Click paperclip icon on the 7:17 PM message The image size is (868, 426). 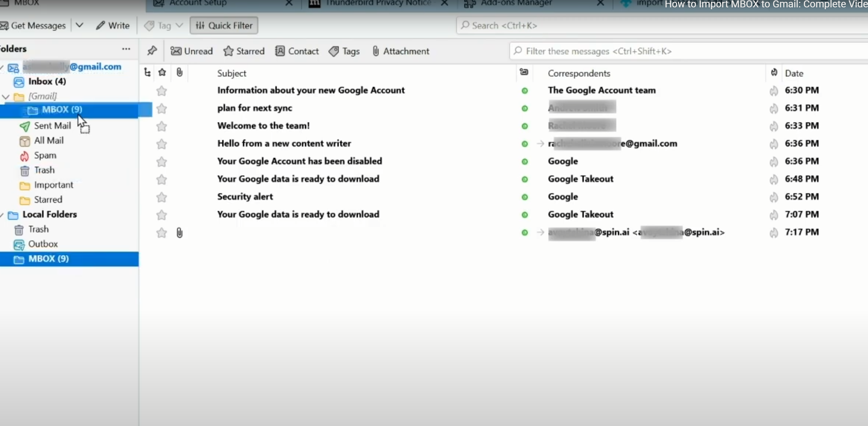[179, 232]
